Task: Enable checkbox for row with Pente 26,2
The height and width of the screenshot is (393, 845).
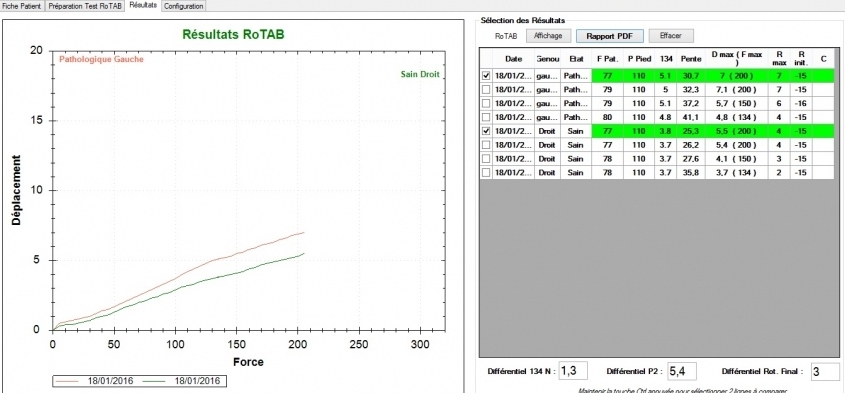Action: pyautogui.click(x=486, y=144)
